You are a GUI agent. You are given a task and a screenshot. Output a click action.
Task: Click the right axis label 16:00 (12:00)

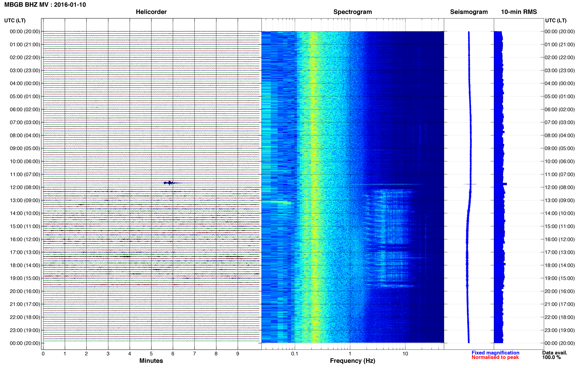tap(560, 239)
